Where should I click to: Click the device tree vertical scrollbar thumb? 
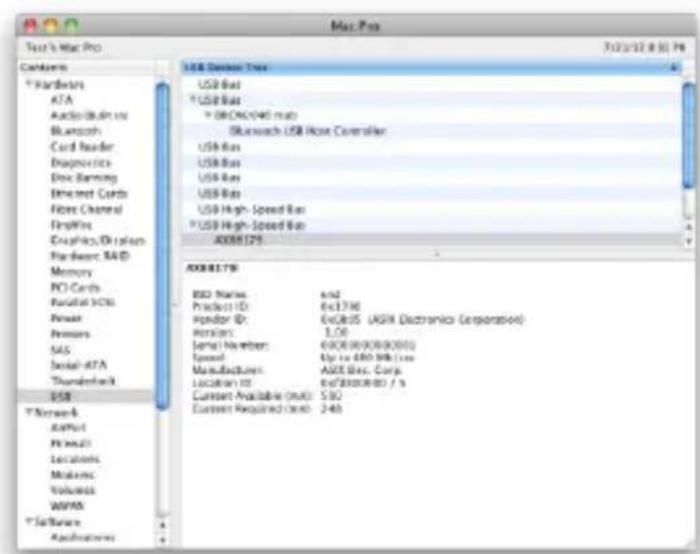(x=689, y=135)
